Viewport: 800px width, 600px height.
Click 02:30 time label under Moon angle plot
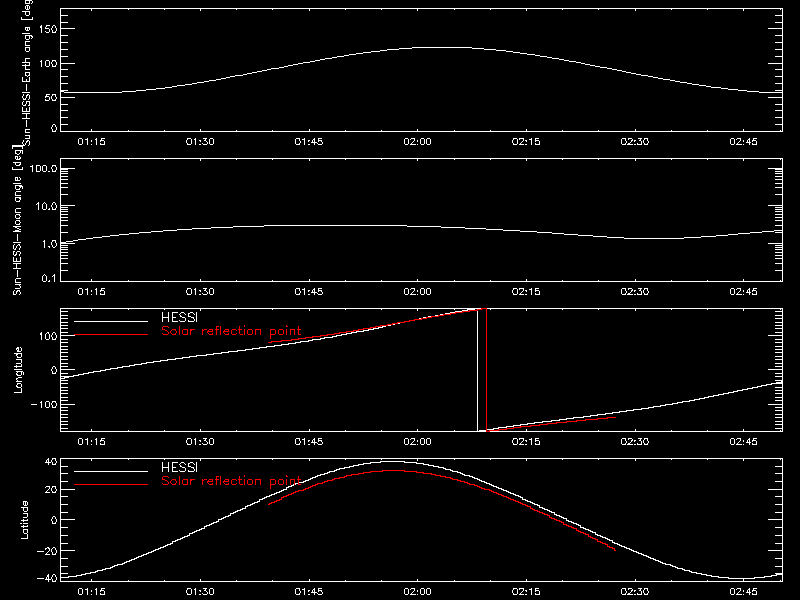point(635,292)
